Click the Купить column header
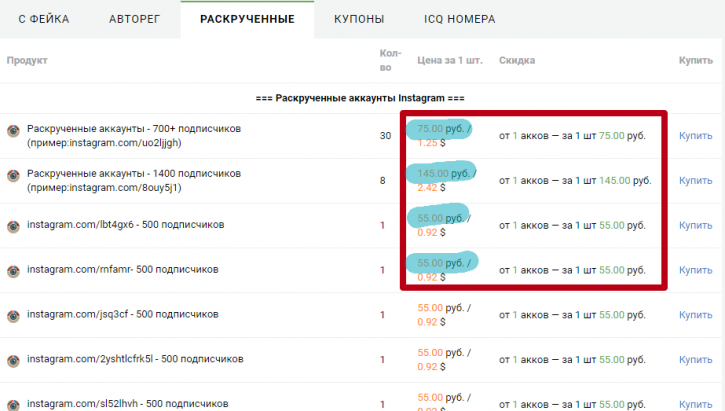The height and width of the screenshot is (411, 725). click(x=695, y=61)
